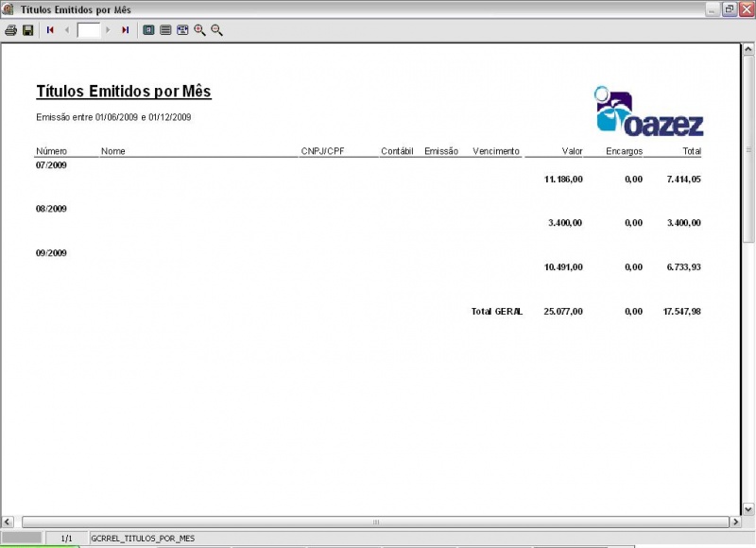
Task: Click the Vencimento column header
Action: (496, 151)
